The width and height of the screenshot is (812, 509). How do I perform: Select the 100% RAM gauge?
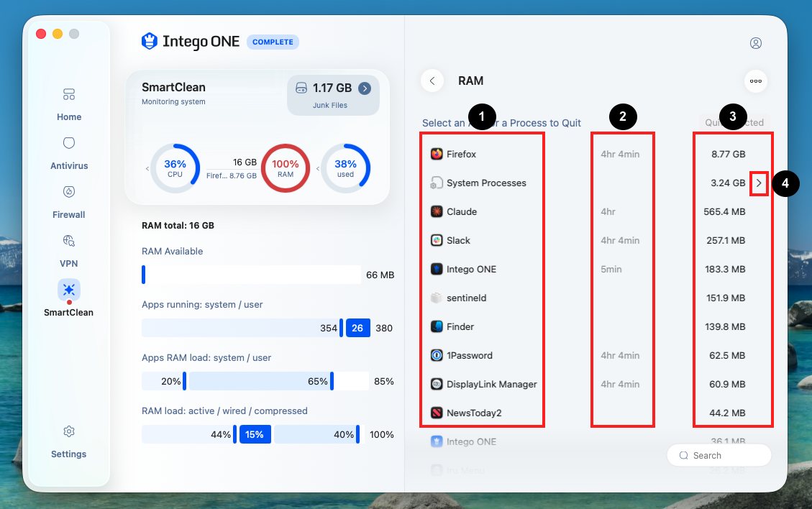pyautogui.click(x=286, y=168)
